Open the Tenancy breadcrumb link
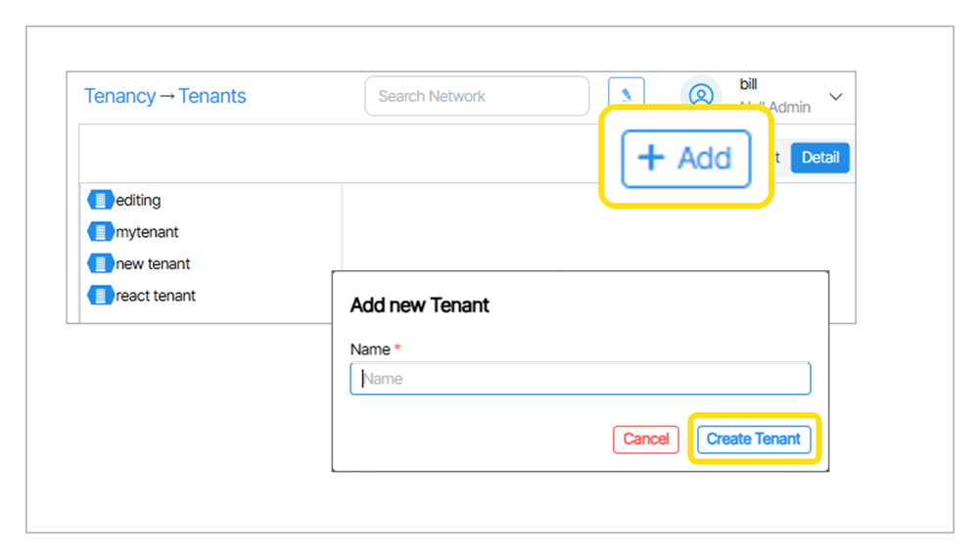The image size is (980, 559). coord(119,96)
